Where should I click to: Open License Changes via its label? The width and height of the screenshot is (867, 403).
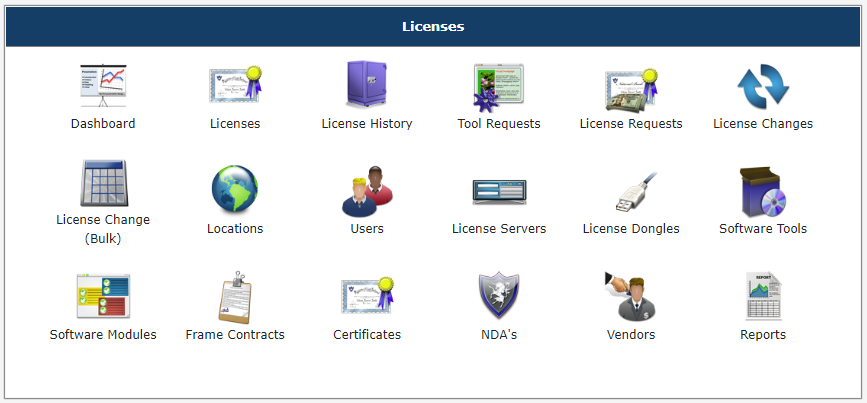pos(763,123)
